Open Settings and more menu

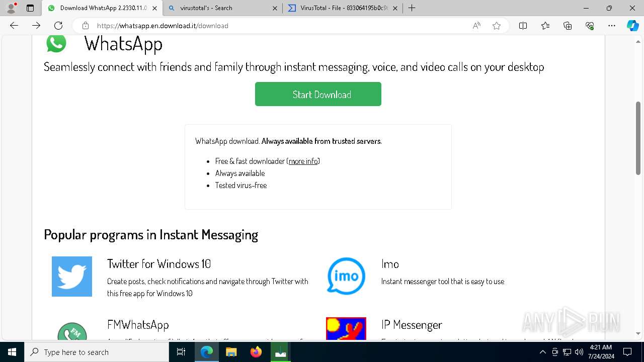[612, 26]
